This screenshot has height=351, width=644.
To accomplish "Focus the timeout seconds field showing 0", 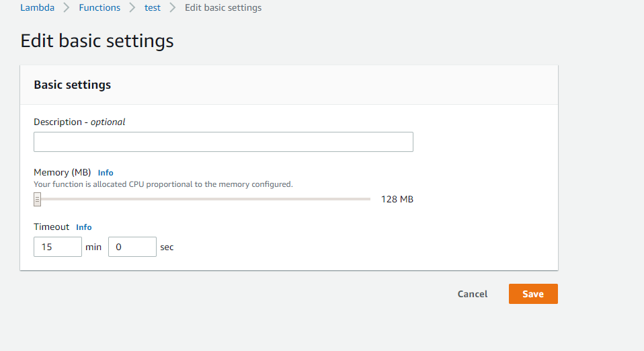I will coord(132,247).
